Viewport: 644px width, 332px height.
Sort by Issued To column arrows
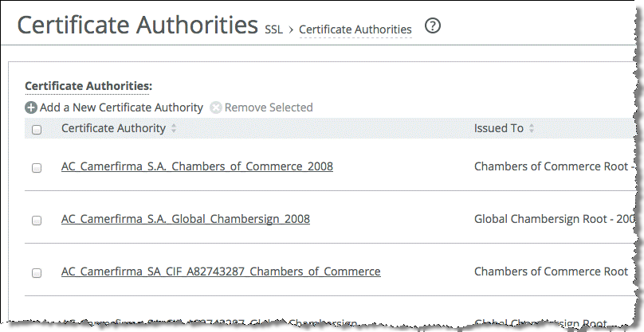click(x=531, y=128)
